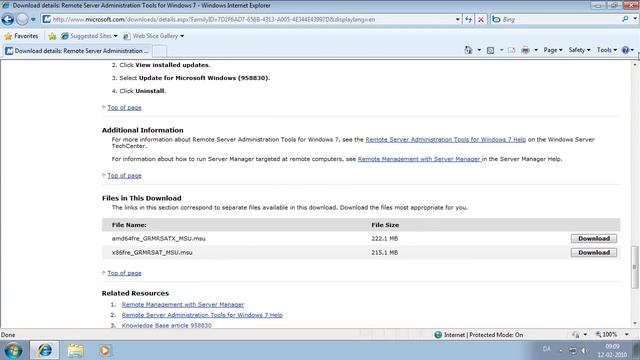Open the Page menu
The width and height of the screenshot is (640, 360).
click(553, 50)
